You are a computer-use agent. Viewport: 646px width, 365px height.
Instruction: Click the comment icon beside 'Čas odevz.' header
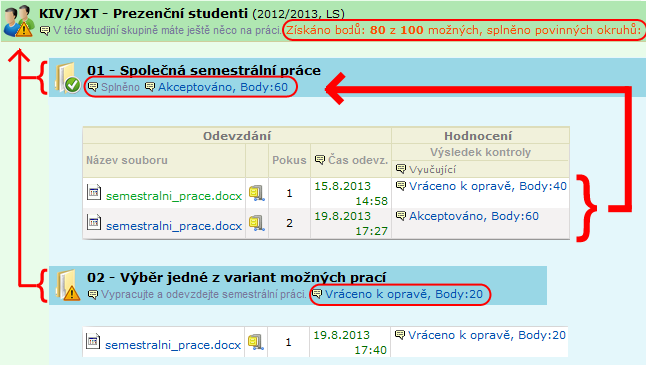[320, 160]
